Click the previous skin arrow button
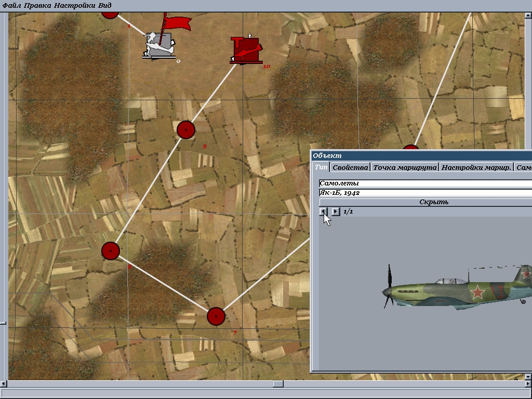This screenshot has height=399, width=532. [x=323, y=211]
